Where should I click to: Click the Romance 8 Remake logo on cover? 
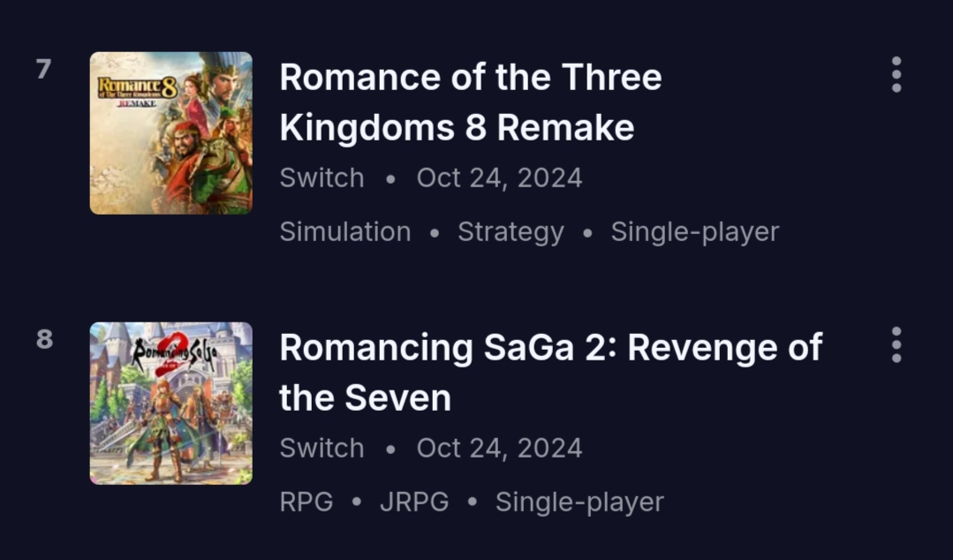click(138, 91)
